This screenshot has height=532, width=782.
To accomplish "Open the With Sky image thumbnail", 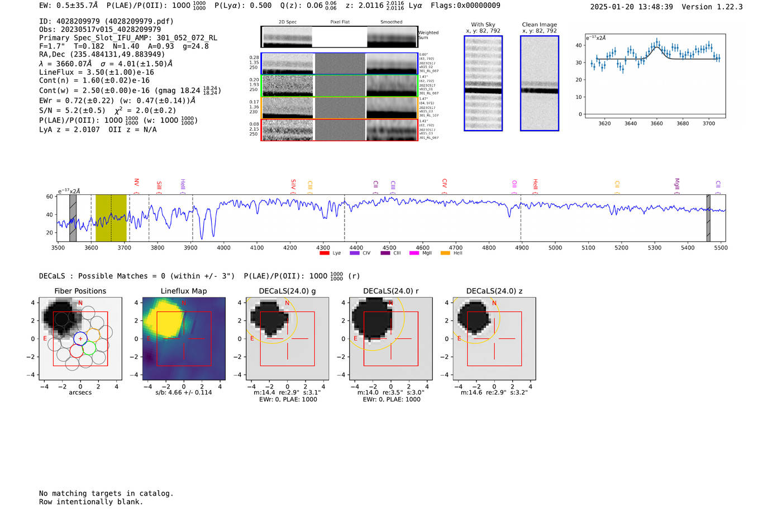I will click(483, 83).
